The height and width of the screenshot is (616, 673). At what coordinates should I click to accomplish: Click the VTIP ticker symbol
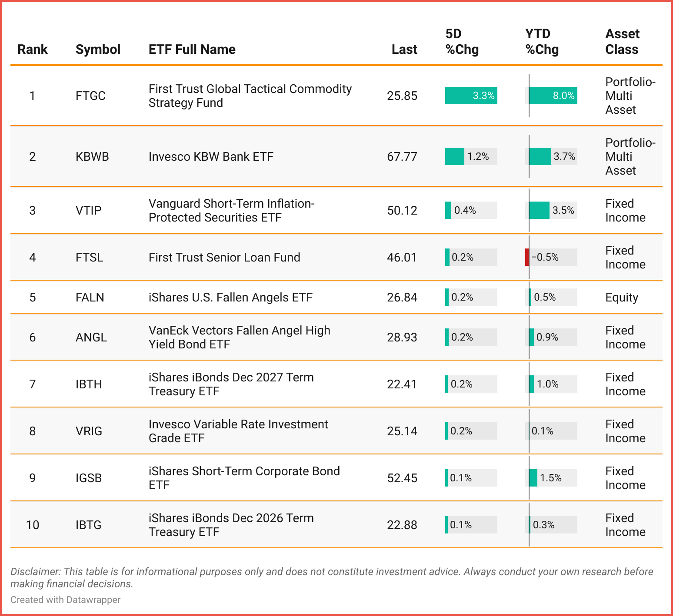[x=88, y=211]
